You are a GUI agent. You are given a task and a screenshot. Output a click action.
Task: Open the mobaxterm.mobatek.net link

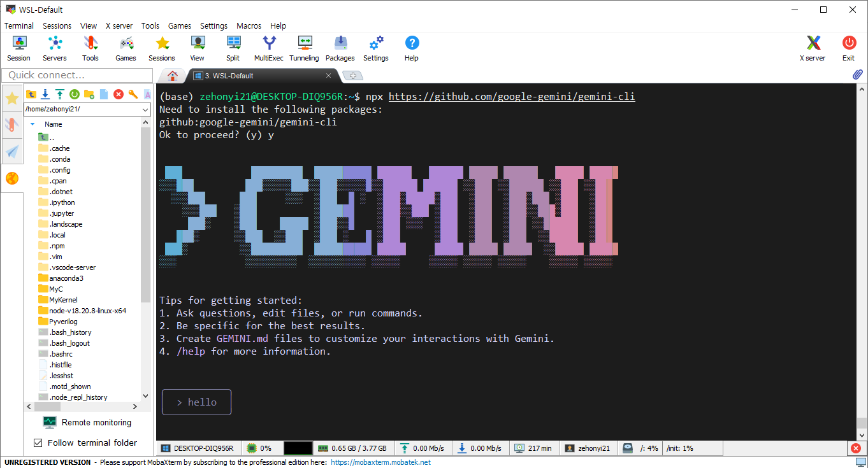(x=380, y=462)
